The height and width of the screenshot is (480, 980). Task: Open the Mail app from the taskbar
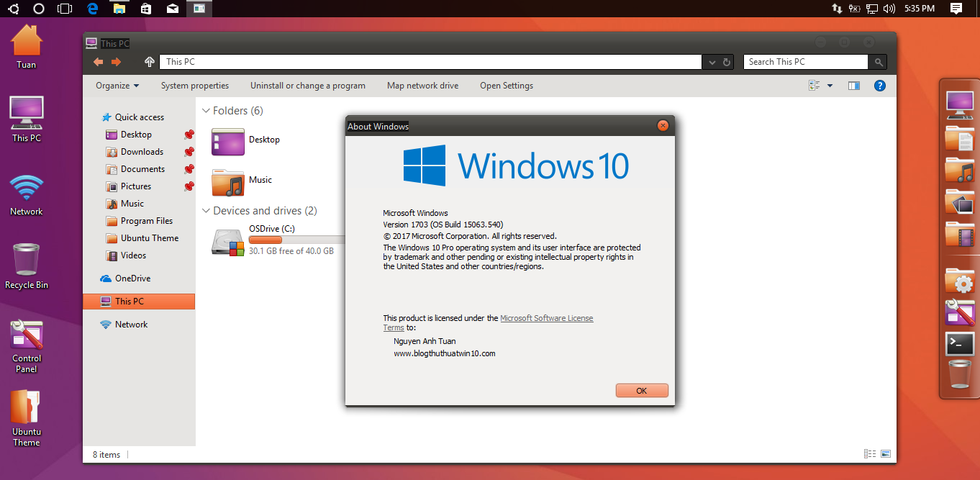(173, 8)
